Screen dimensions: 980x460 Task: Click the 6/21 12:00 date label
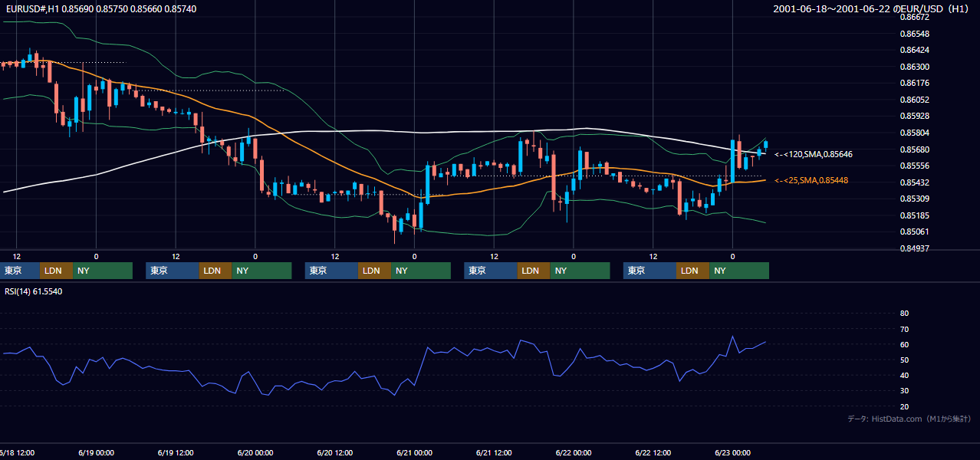click(495, 452)
